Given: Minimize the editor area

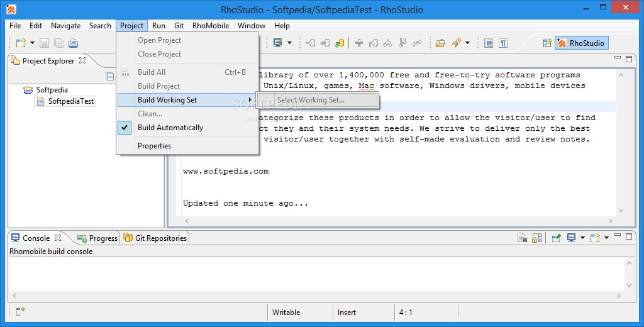Looking at the screenshot, I should point(618,57).
